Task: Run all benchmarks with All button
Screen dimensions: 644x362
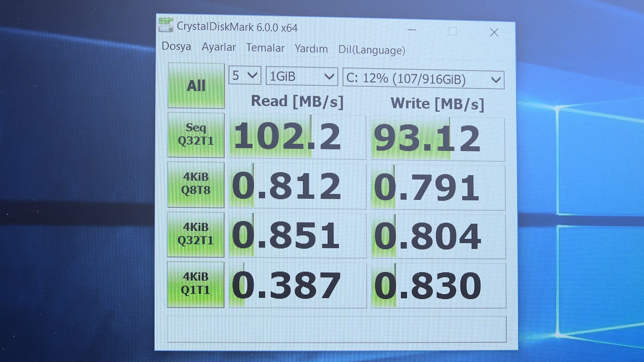Action: click(196, 86)
